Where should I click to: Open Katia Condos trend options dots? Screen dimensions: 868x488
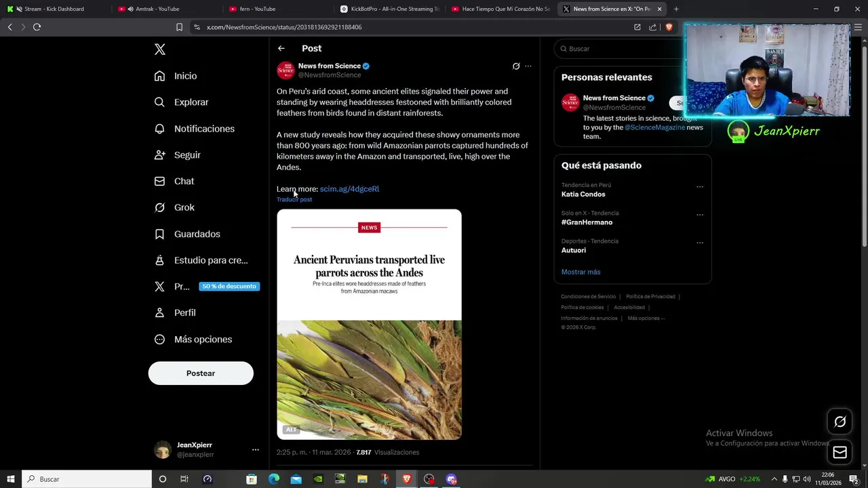point(700,187)
